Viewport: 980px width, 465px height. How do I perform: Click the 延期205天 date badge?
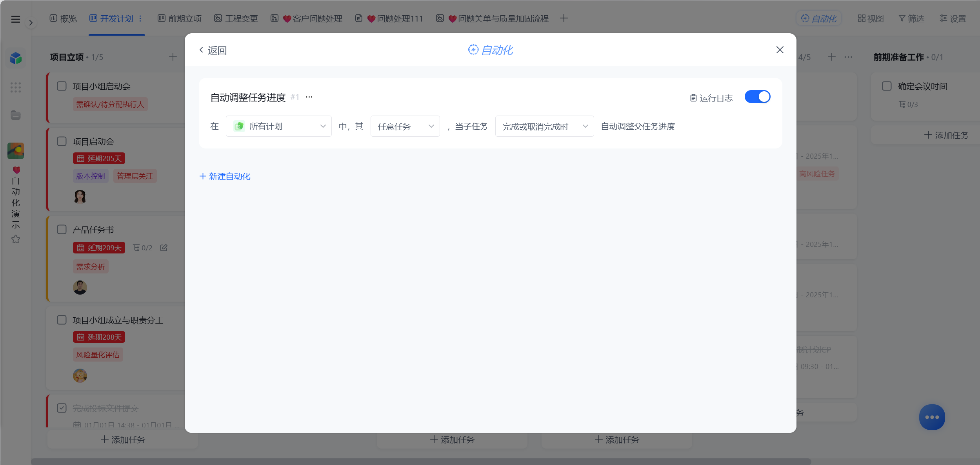(99, 158)
